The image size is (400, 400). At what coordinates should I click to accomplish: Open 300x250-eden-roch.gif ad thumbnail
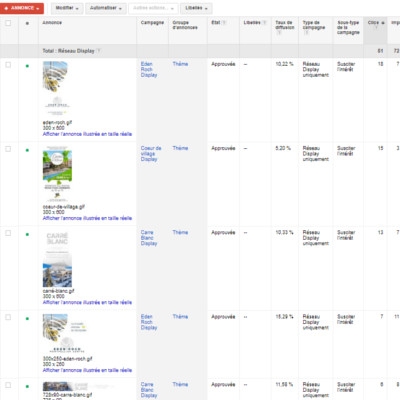[64, 334]
